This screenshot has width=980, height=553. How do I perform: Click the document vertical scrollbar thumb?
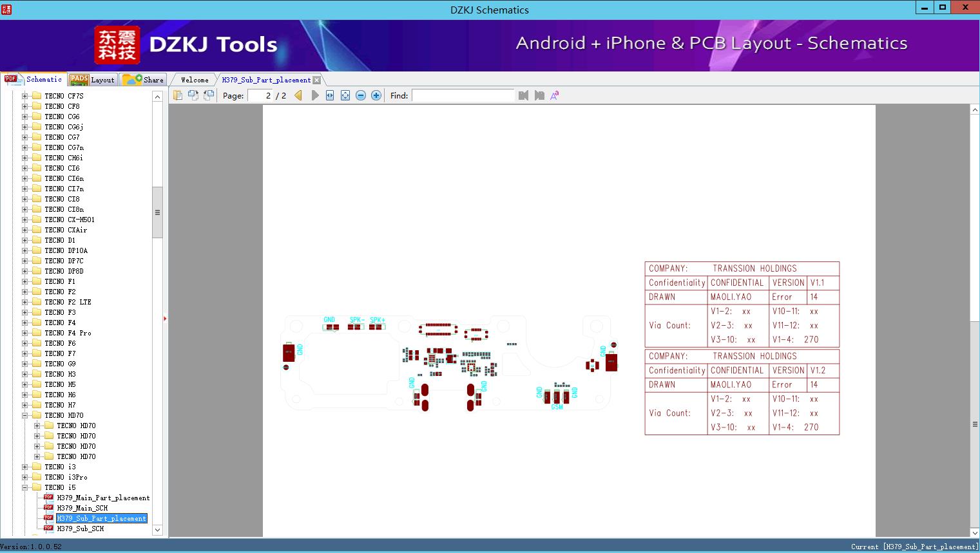[975, 424]
